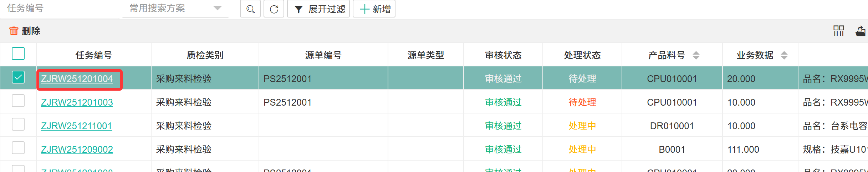Click the export icon at top right
868x172 pixels.
(860, 31)
